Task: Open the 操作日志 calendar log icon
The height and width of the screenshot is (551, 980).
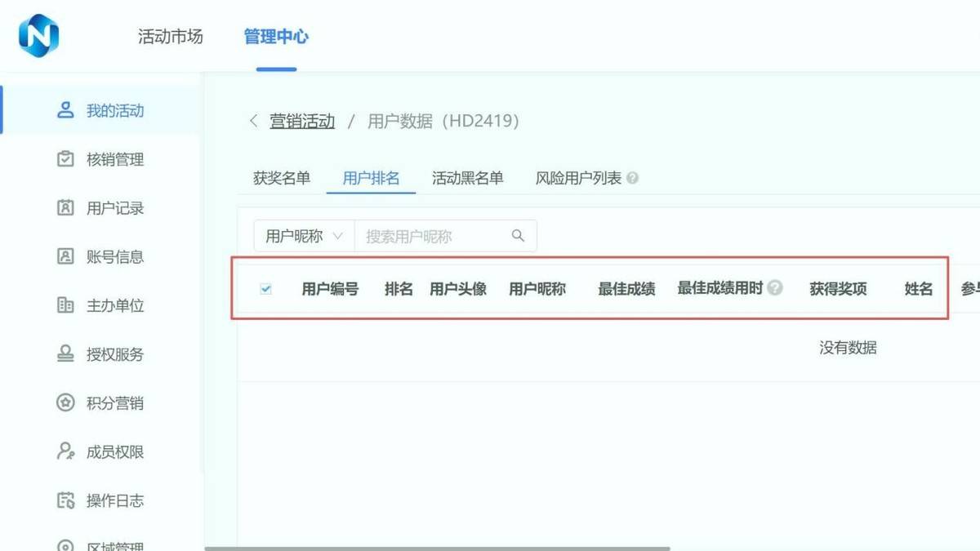Action: (65, 500)
